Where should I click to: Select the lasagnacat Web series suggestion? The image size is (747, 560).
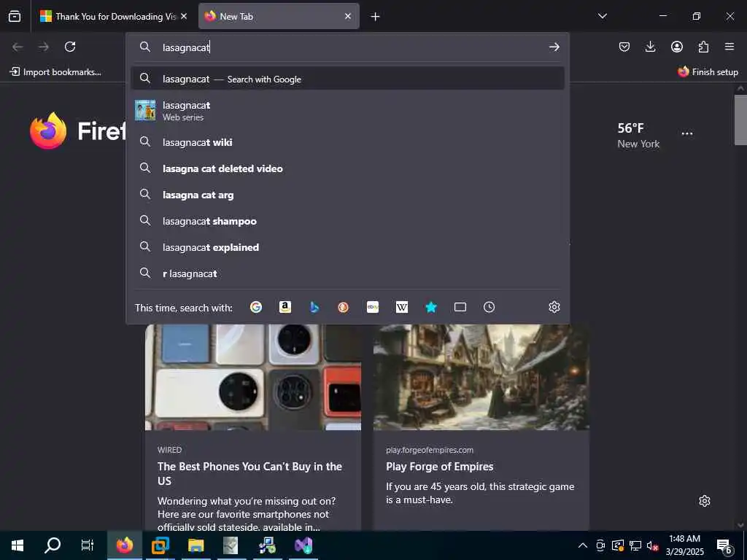348,111
